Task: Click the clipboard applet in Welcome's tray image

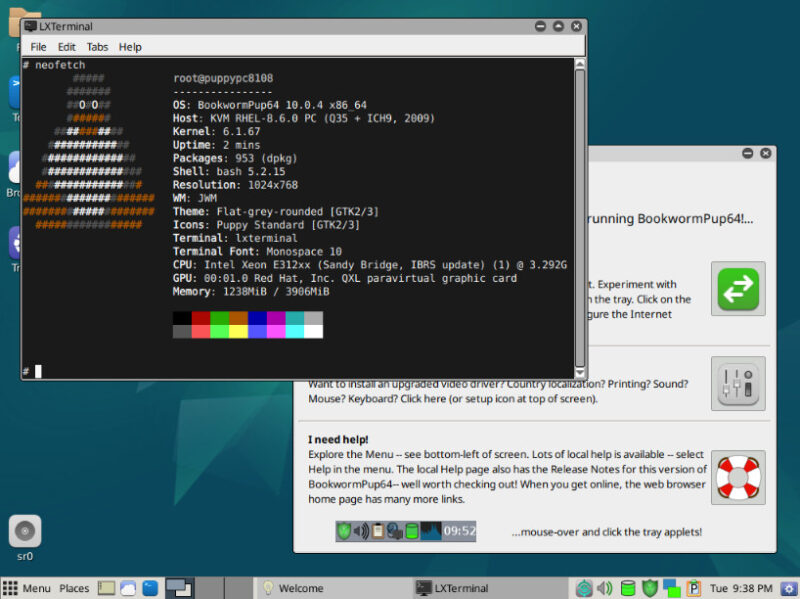Action: tap(378, 531)
